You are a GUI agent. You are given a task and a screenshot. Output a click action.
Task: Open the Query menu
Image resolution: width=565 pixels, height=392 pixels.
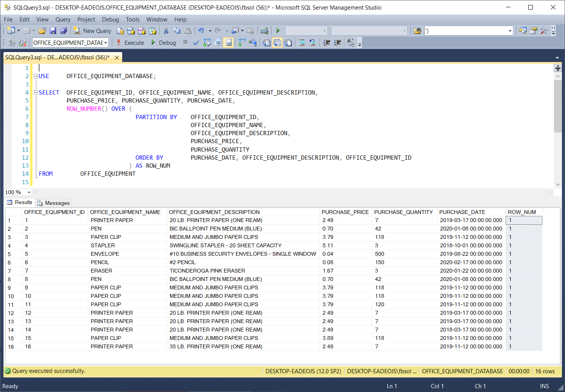63,19
